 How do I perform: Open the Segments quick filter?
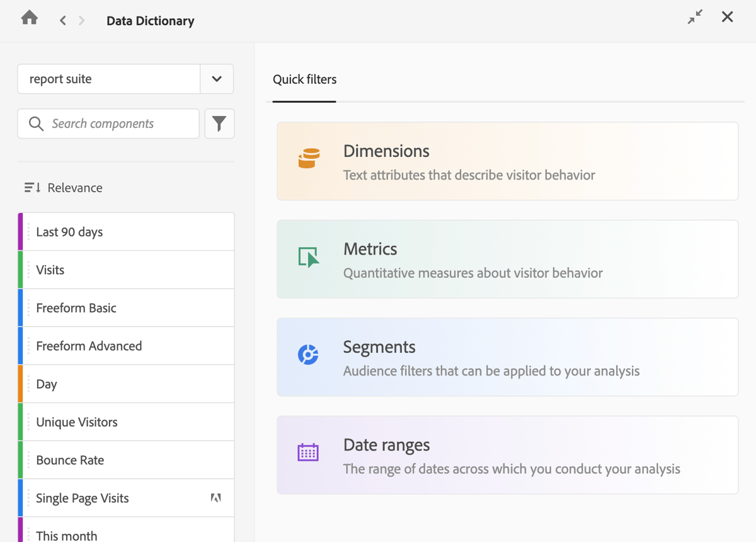[x=507, y=357]
